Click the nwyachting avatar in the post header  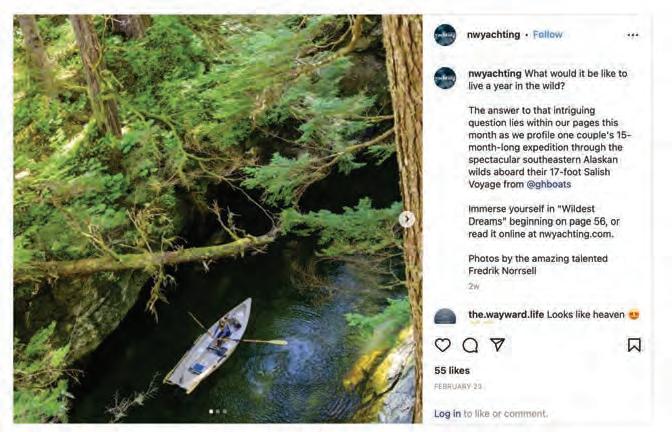[445, 35]
